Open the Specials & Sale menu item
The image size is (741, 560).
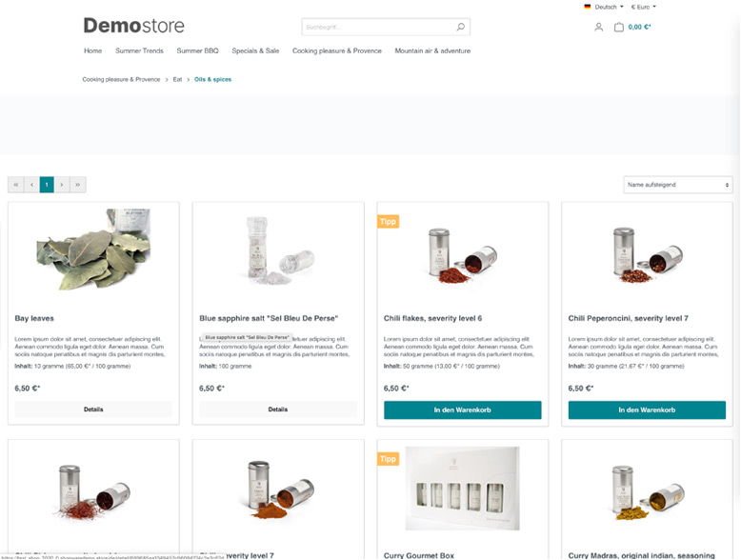click(255, 50)
